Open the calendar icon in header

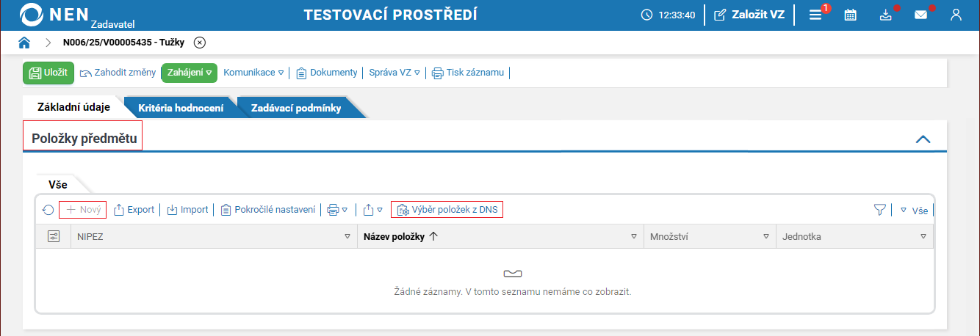tap(850, 15)
